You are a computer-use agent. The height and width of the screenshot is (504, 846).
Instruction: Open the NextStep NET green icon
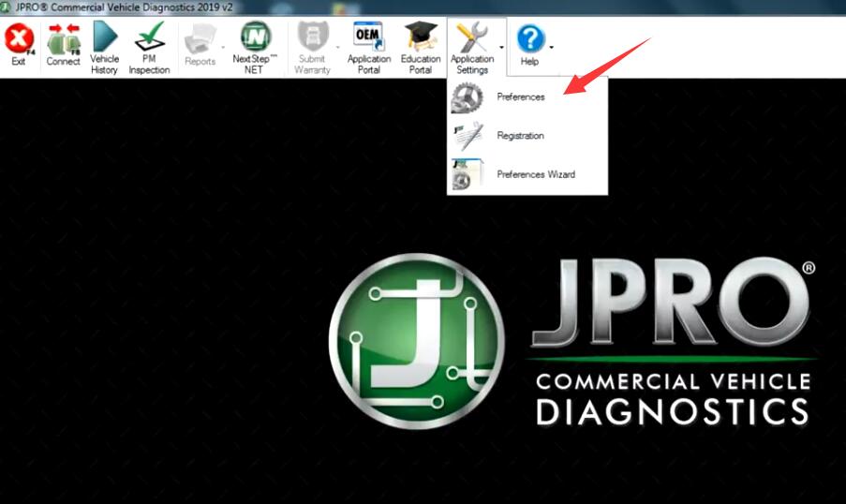[255, 37]
